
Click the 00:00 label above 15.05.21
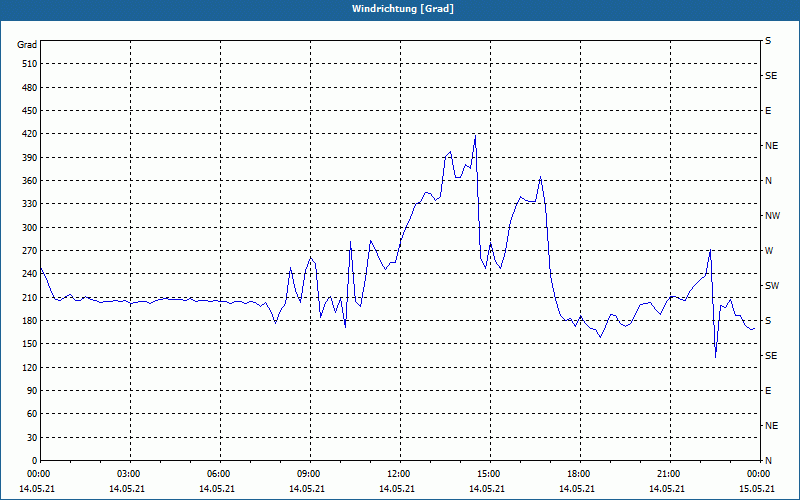pyautogui.click(x=758, y=474)
